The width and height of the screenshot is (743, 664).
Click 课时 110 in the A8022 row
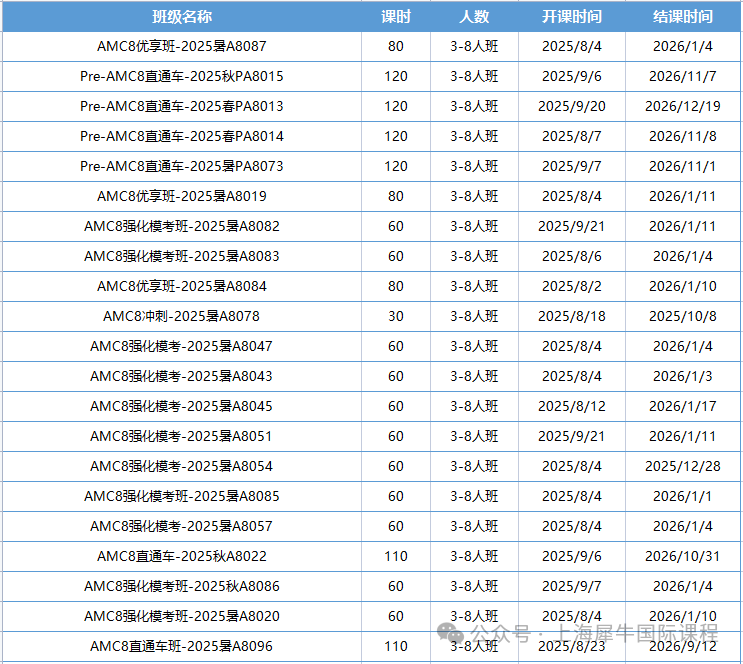[x=396, y=556]
